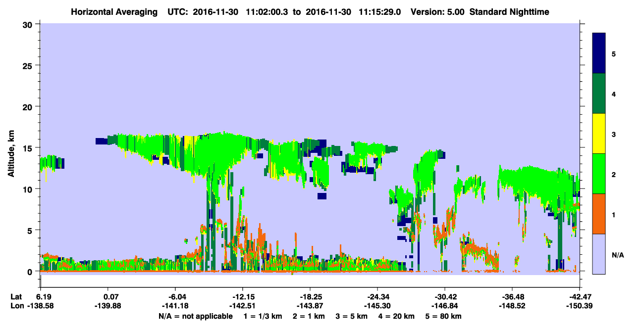Click the y-axis tick label 25
The width and height of the screenshot is (644, 330).
point(29,65)
